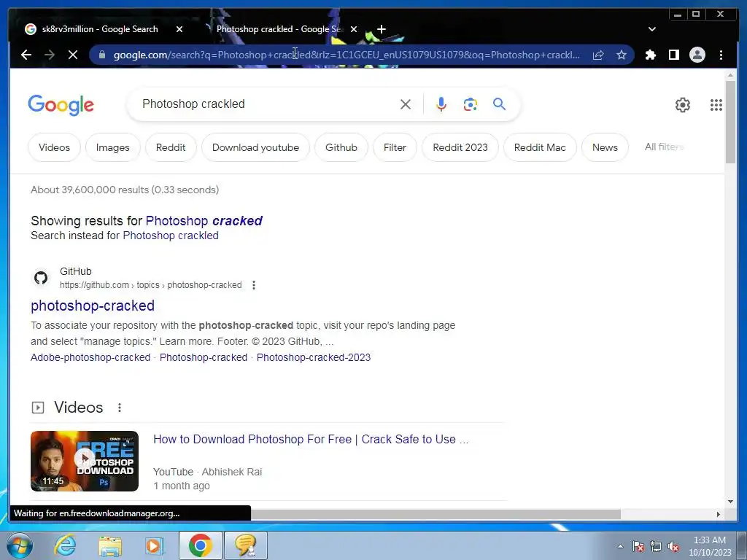Open Google quick settings gear

[683, 105]
